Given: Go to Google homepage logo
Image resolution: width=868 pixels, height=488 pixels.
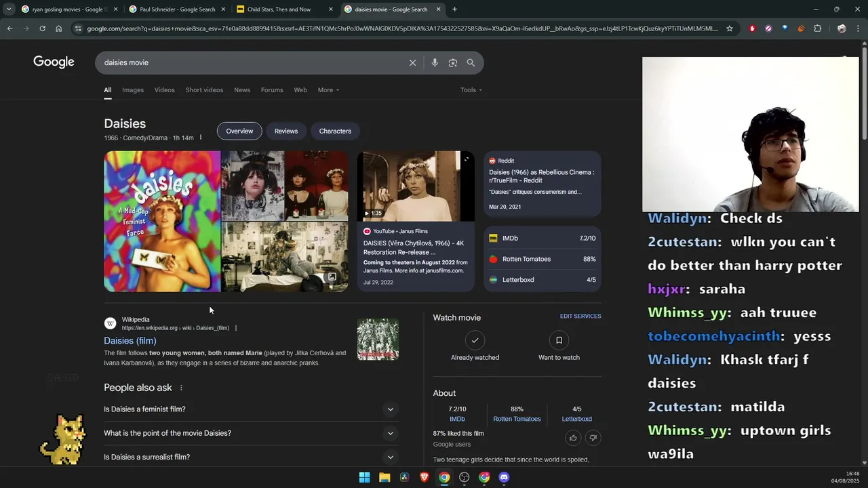Looking at the screenshot, I should coord(54,62).
